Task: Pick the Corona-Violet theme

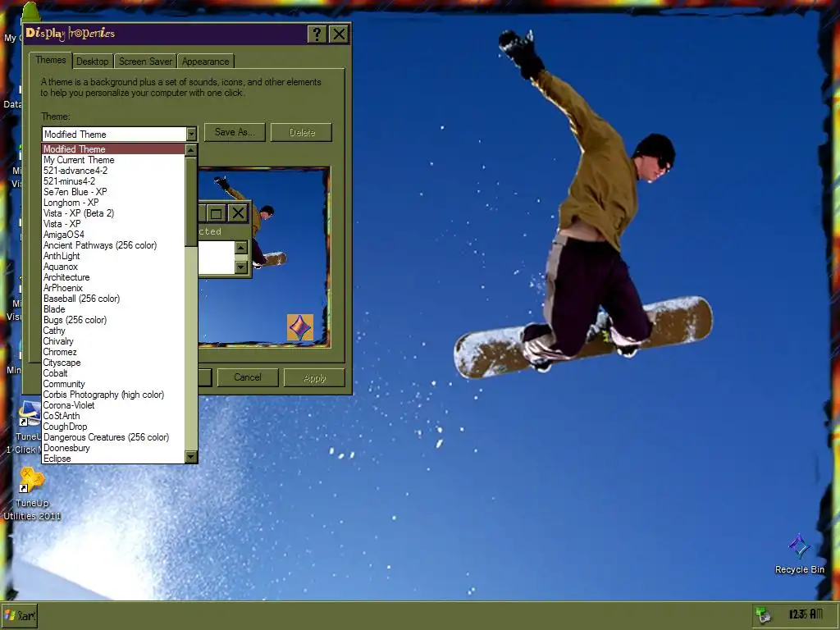Action: pyautogui.click(x=113, y=405)
